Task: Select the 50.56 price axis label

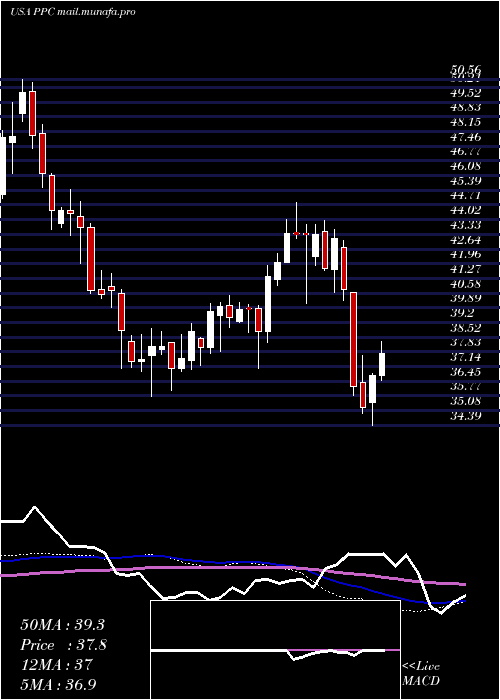Action: 466,69
